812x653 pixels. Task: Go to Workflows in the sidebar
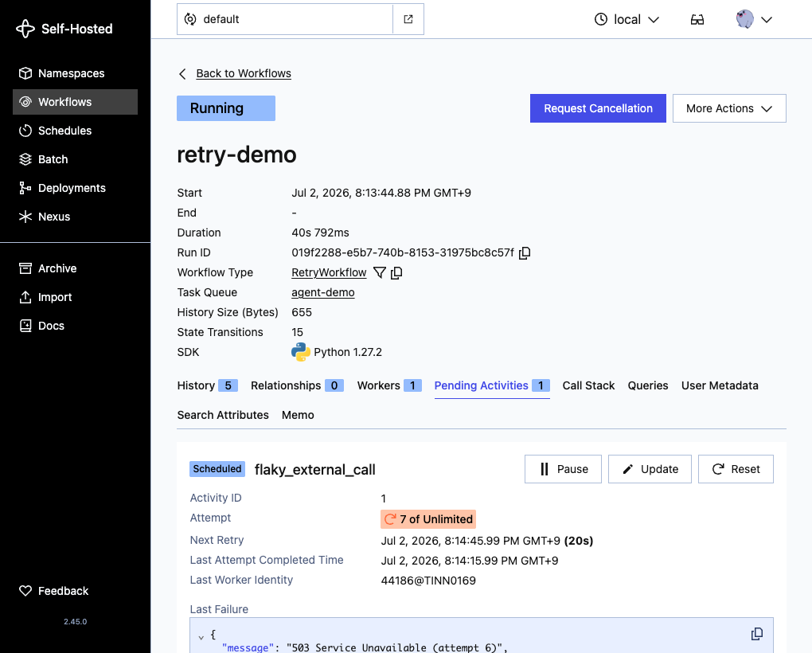(x=75, y=102)
